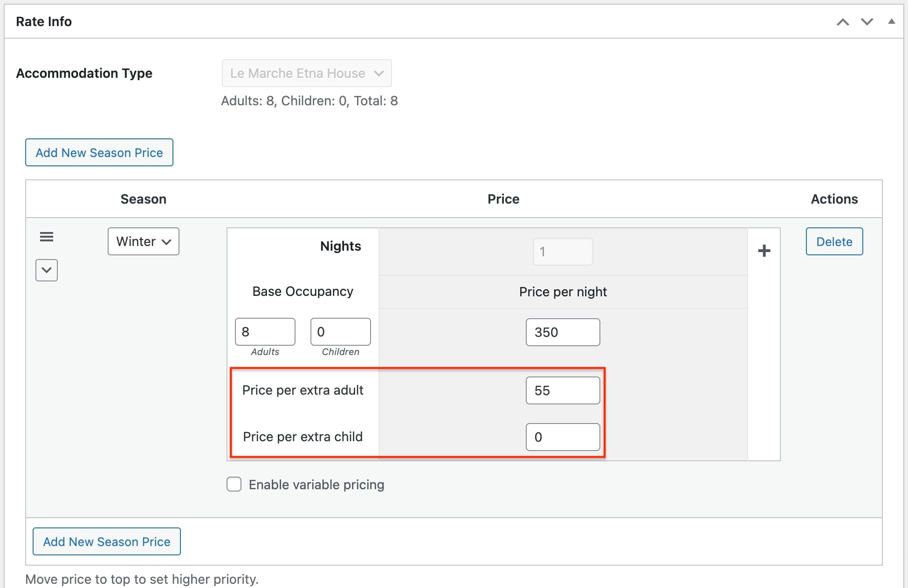
Task: Click the Price per extra child input field
Action: click(562, 437)
